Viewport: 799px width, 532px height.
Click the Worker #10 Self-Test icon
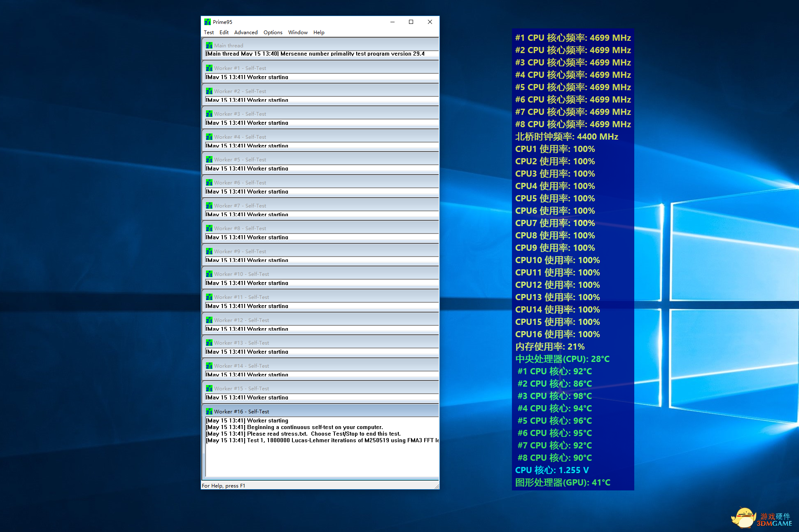click(209, 274)
